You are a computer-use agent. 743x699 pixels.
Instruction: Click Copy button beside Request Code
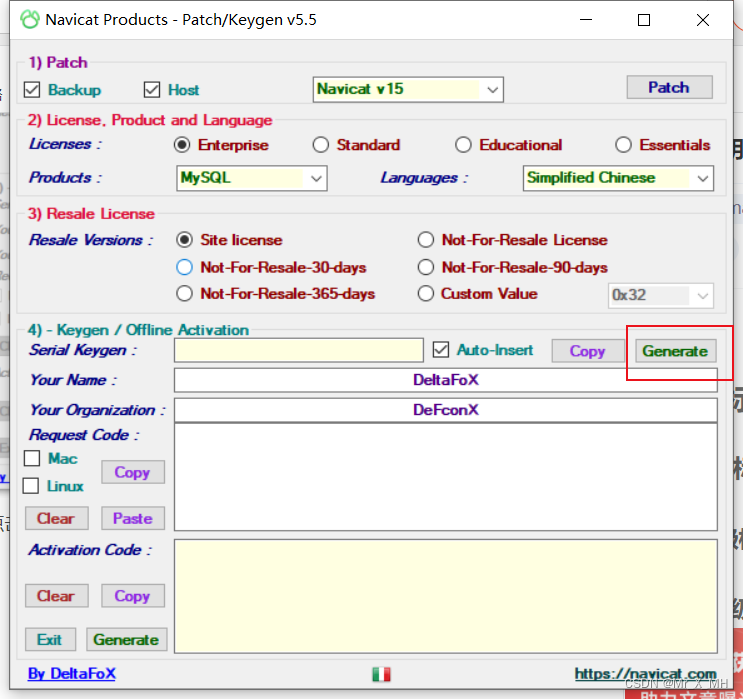[133, 472]
